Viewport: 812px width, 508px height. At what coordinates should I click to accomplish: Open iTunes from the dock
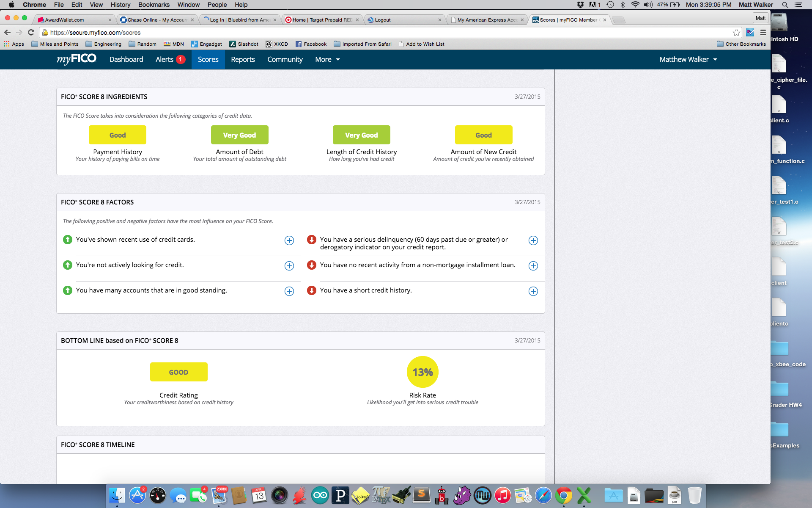(x=502, y=495)
